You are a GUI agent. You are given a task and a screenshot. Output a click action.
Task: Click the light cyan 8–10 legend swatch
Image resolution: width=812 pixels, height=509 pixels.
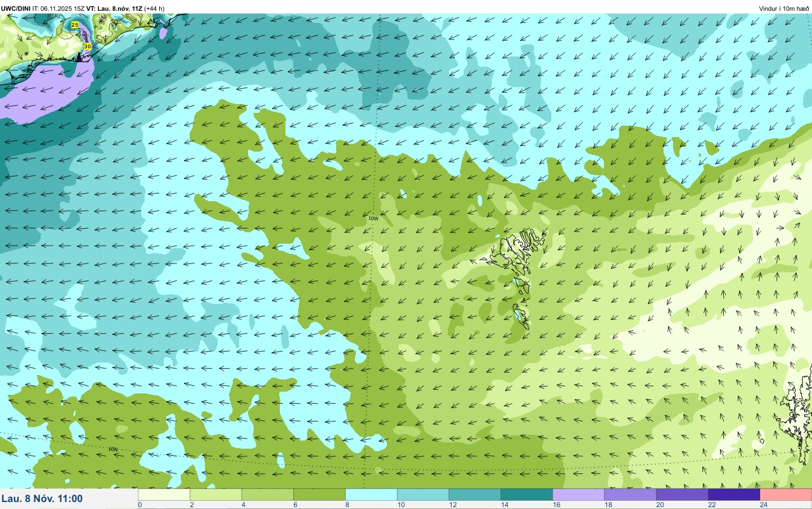click(x=371, y=494)
